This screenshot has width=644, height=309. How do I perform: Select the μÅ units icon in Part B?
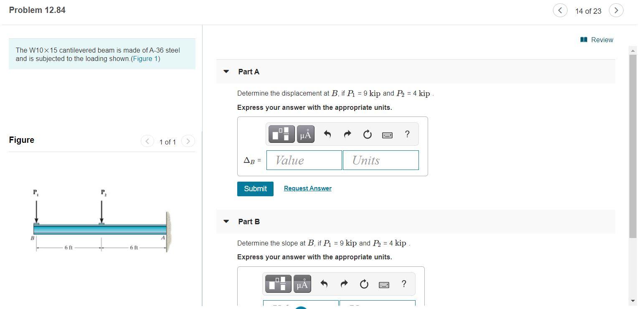[302, 284]
